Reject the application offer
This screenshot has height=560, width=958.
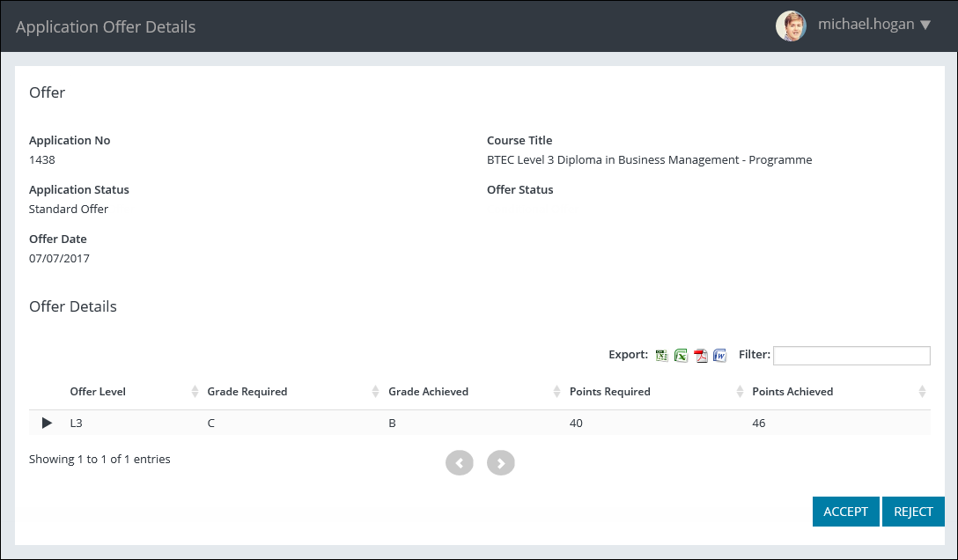[913, 512]
